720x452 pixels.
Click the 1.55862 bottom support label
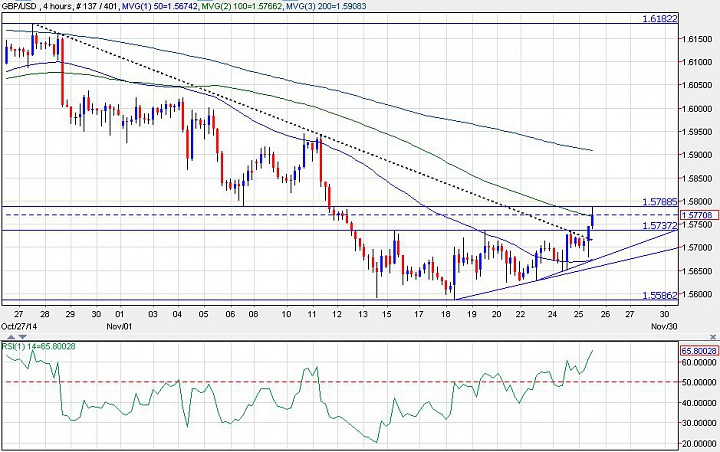click(660, 295)
